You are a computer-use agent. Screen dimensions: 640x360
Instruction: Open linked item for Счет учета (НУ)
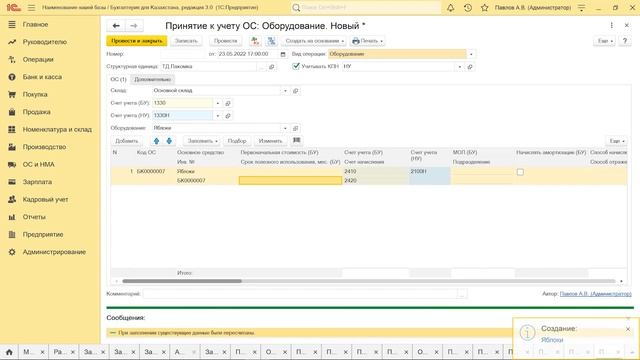coord(228,116)
